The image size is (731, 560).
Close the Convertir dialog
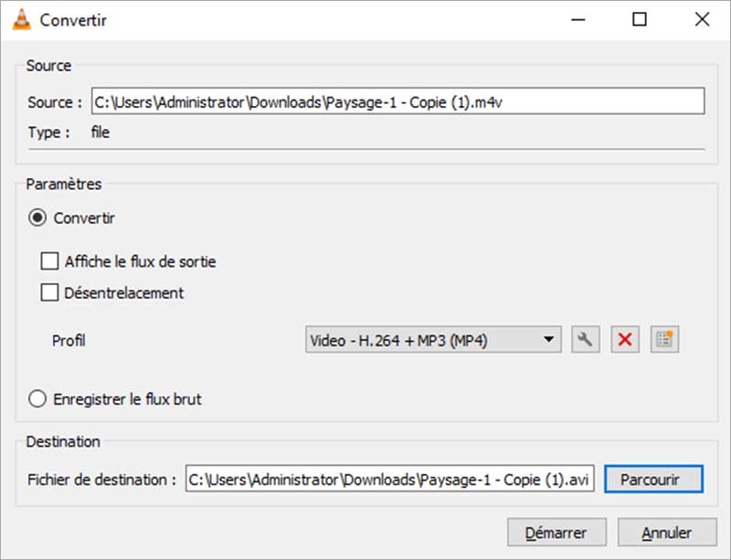point(701,19)
